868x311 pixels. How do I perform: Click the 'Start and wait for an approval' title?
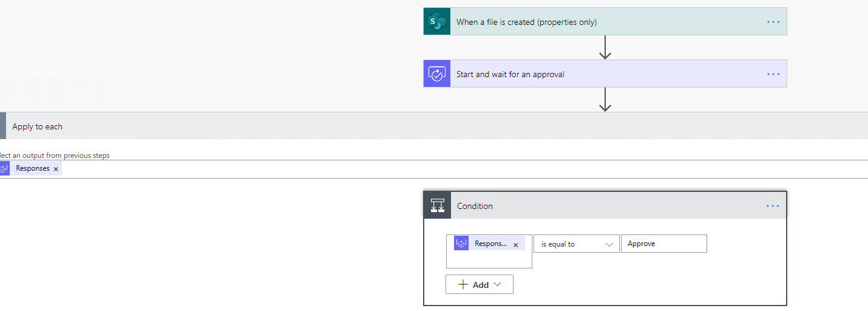tap(510, 74)
